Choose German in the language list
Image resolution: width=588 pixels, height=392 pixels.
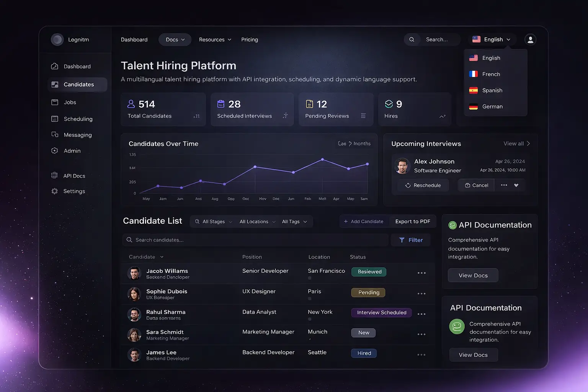pos(492,106)
